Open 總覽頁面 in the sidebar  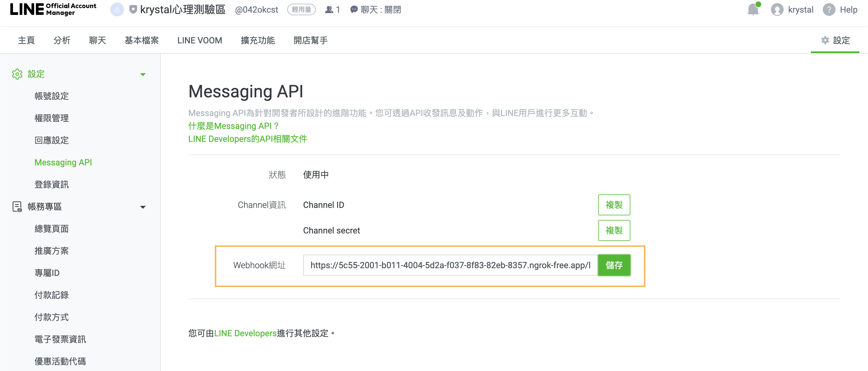click(x=52, y=229)
